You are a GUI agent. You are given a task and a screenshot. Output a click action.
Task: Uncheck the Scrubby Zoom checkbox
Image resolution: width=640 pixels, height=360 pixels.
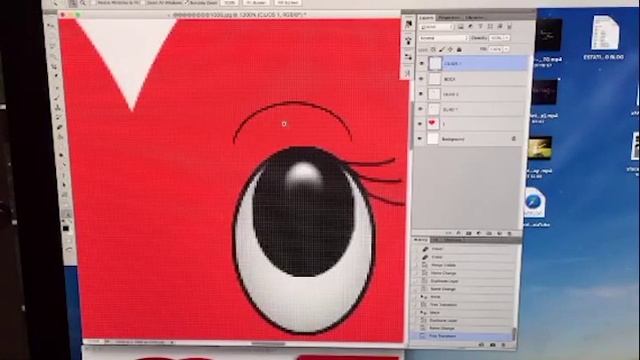(187, 3)
